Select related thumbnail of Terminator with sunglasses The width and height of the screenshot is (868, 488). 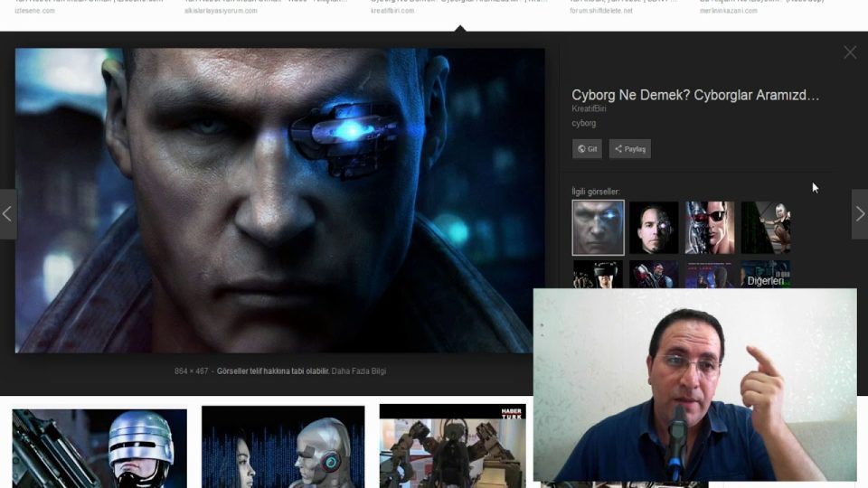click(710, 228)
